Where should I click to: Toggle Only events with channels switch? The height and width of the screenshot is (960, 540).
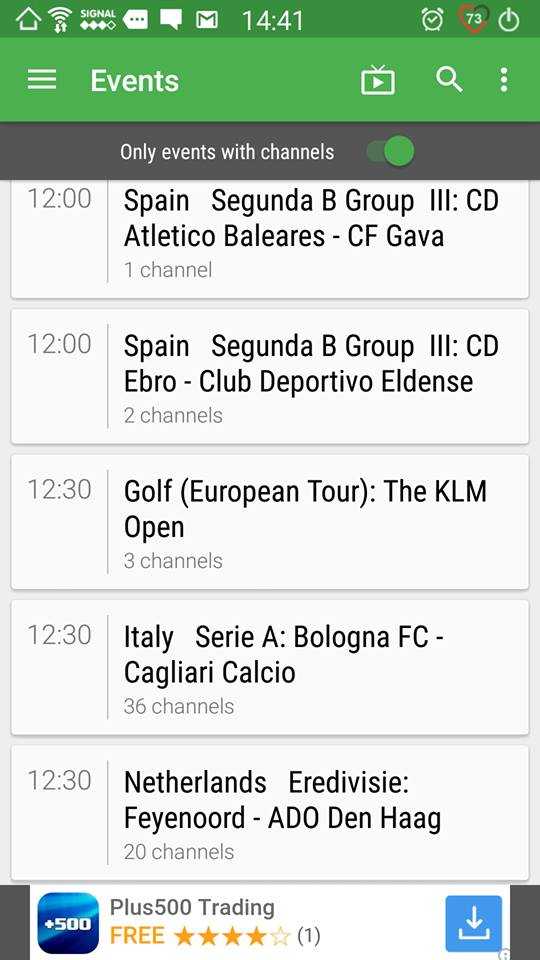(391, 152)
